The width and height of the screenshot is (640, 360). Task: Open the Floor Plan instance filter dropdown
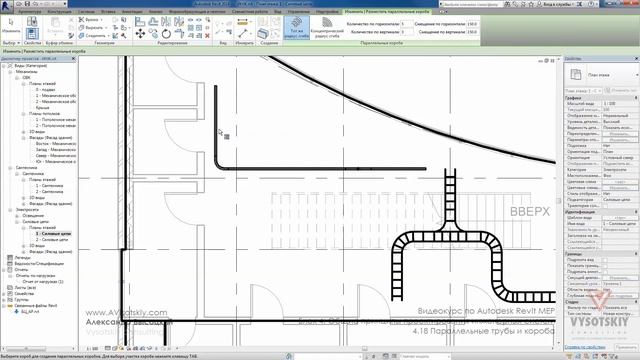[583, 91]
